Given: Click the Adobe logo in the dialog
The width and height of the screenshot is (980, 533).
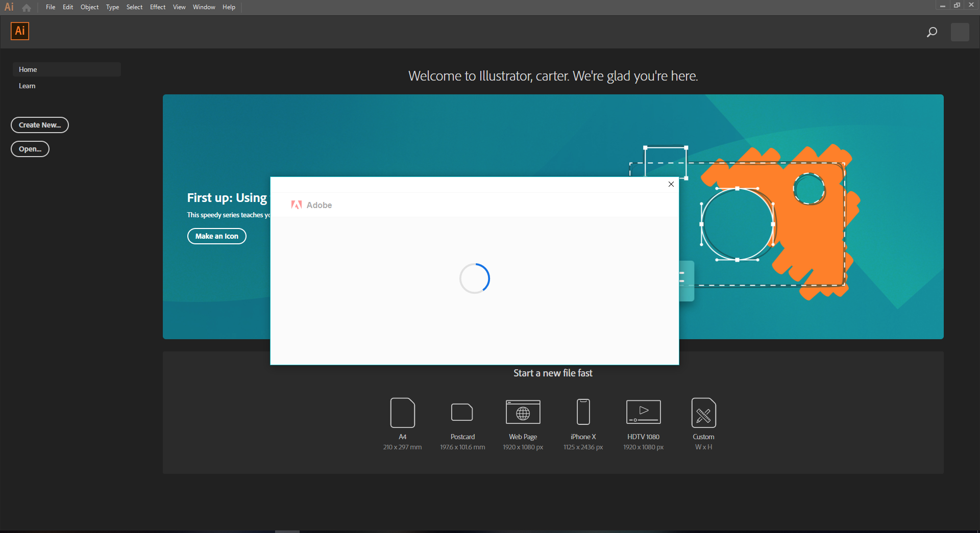Looking at the screenshot, I should (x=311, y=205).
